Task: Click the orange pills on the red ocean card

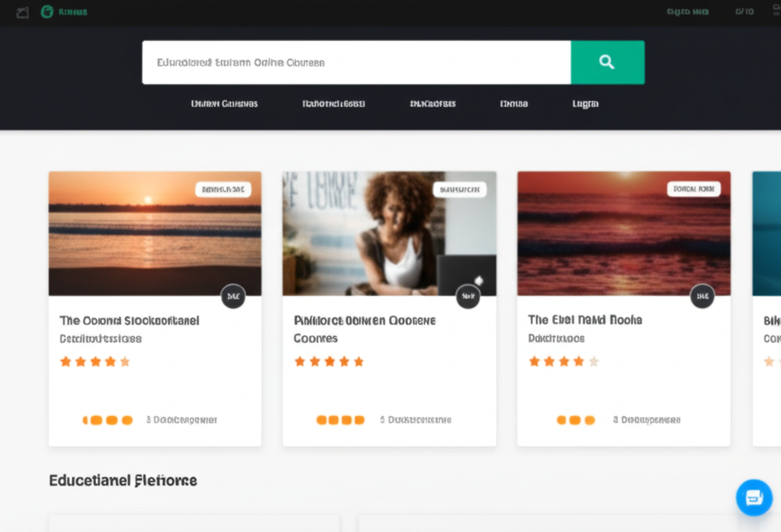Action: click(x=576, y=420)
